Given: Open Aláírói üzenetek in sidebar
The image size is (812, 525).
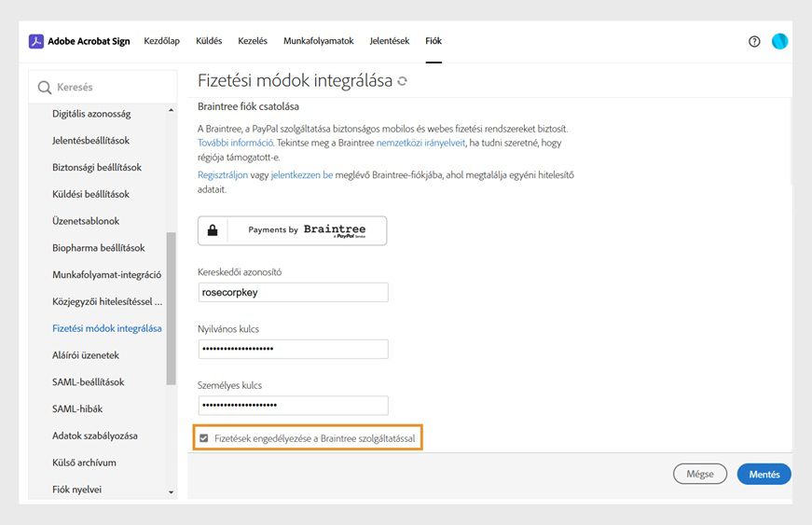Looking at the screenshot, I should (86, 355).
